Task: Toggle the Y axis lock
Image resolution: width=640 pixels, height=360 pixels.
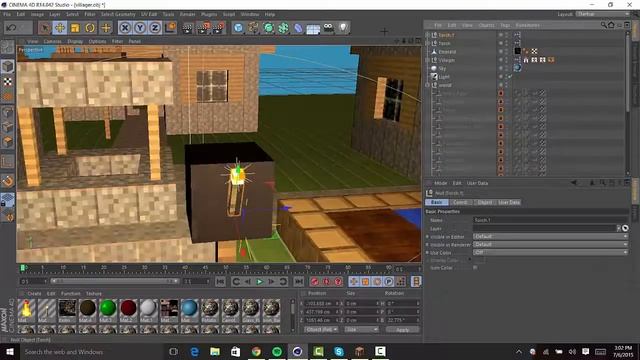Action: [140, 28]
